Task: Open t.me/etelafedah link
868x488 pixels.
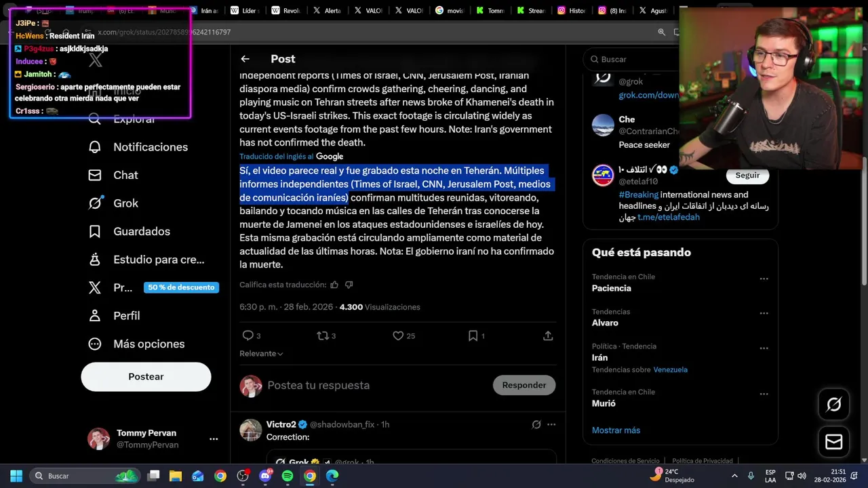Action: (669, 218)
